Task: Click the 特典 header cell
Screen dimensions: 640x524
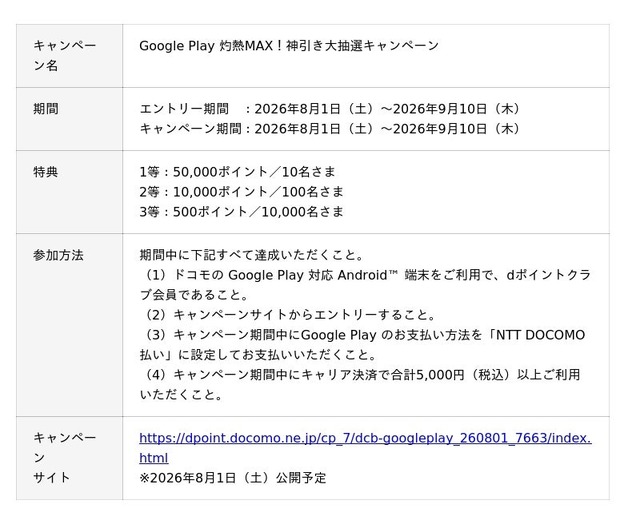Action: pyautogui.click(x=69, y=192)
